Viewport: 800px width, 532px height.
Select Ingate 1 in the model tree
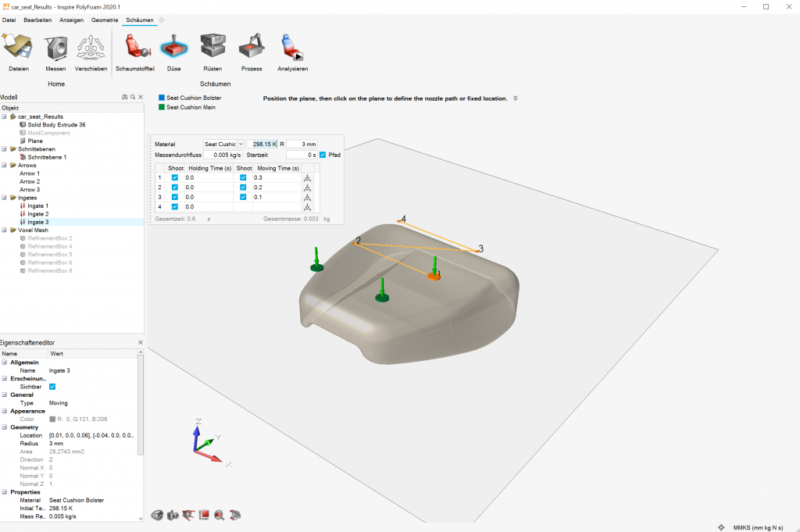[x=37, y=206]
